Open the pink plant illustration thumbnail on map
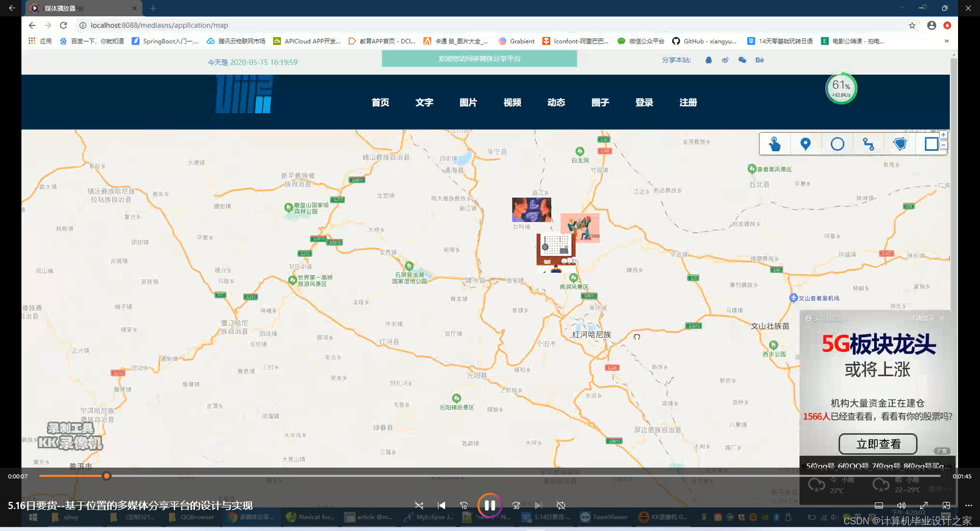 tap(580, 227)
